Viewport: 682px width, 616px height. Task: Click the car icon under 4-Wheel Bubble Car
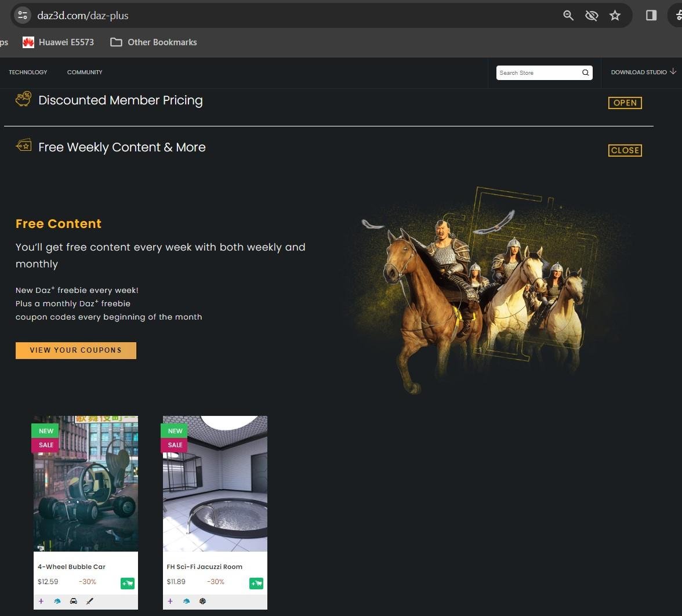pos(74,601)
